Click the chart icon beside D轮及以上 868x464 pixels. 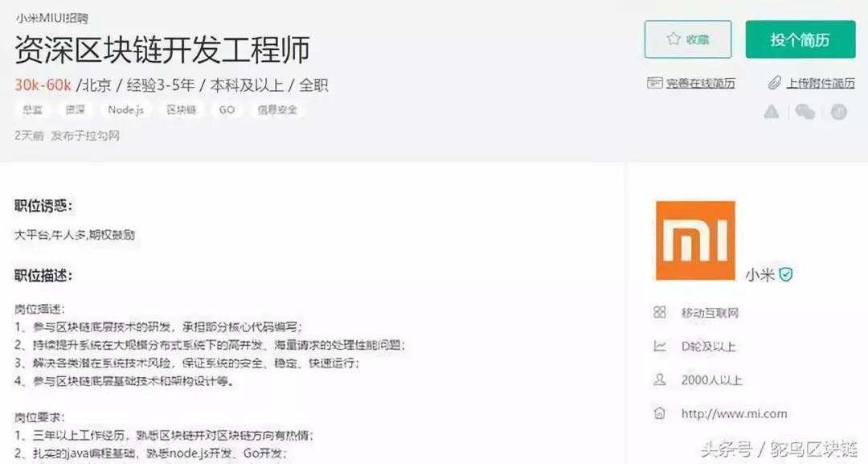pyautogui.click(x=659, y=346)
